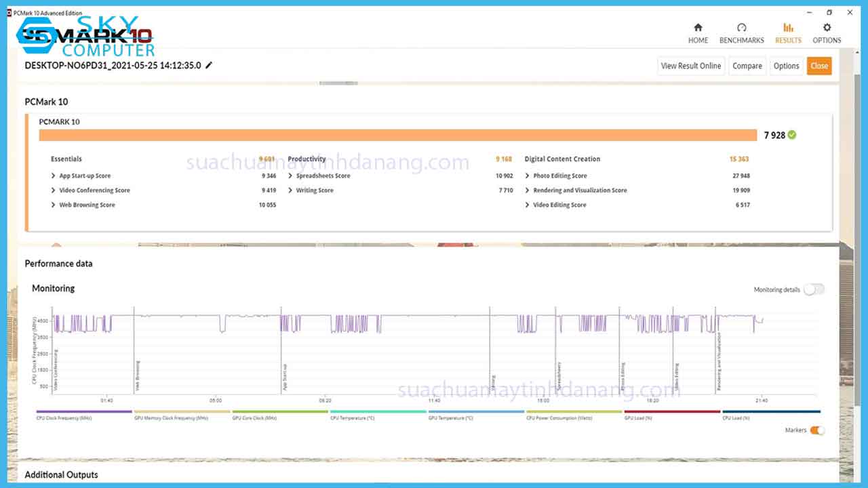Click the Web Browsing score 10 055

[267, 205]
